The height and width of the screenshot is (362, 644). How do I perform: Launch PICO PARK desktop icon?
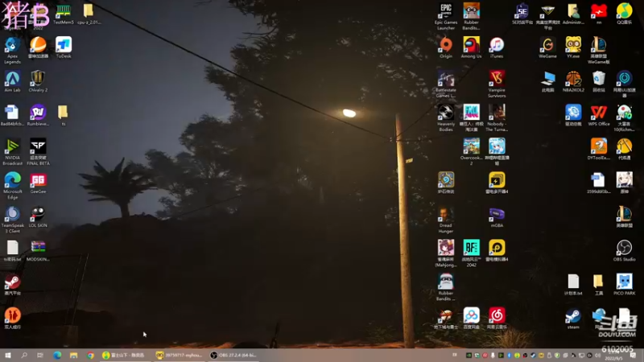(624, 285)
